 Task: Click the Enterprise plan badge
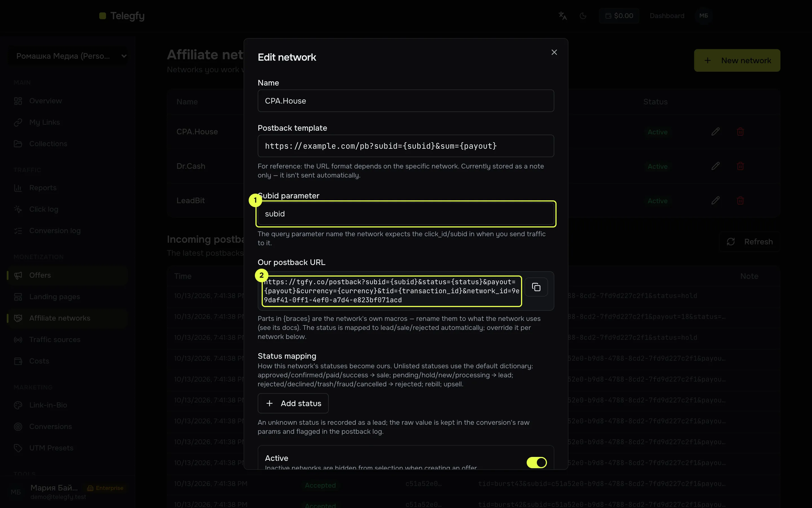tap(105, 488)
